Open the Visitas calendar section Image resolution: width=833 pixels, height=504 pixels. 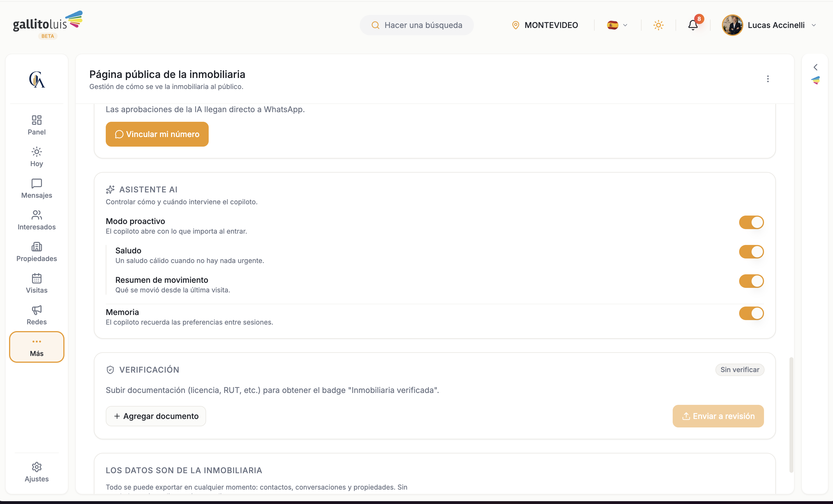(36, 283)
